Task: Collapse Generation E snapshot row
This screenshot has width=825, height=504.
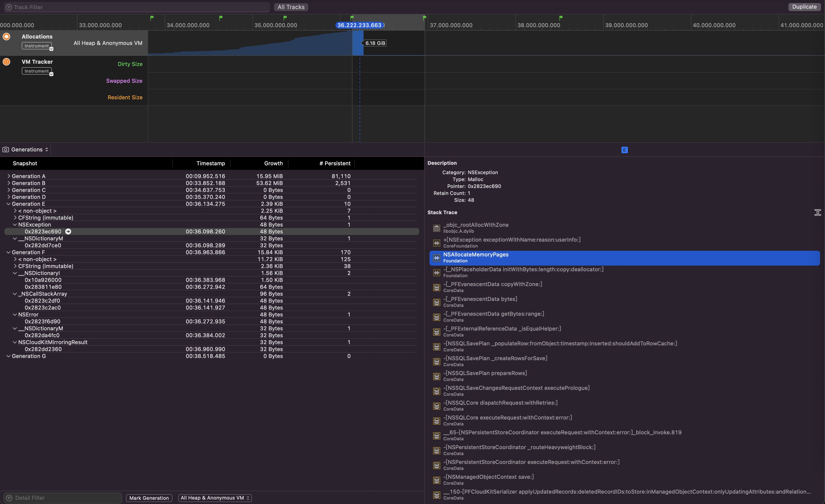Action: 9,204
